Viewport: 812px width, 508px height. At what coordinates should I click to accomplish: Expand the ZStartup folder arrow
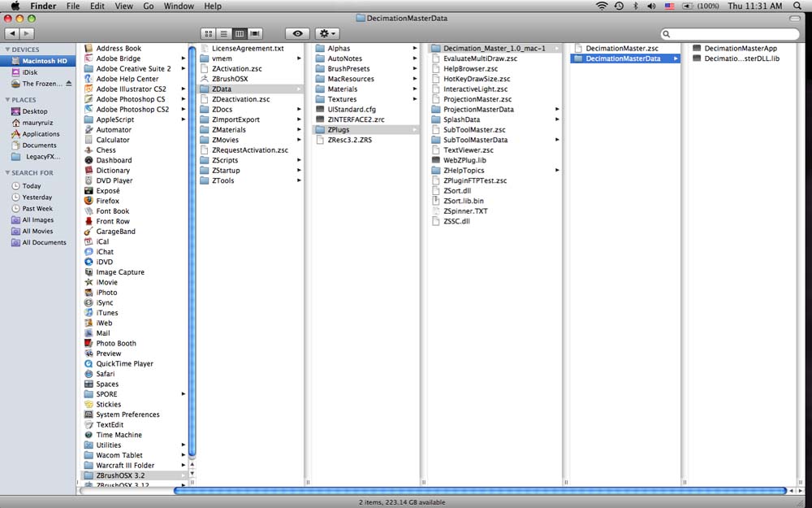click(x=299, y=170)
